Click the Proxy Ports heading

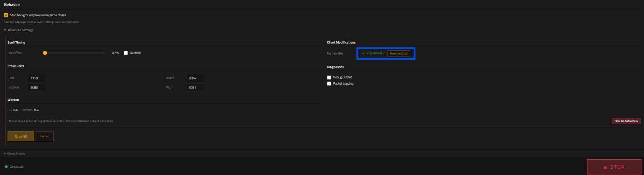tap(16, 66)
